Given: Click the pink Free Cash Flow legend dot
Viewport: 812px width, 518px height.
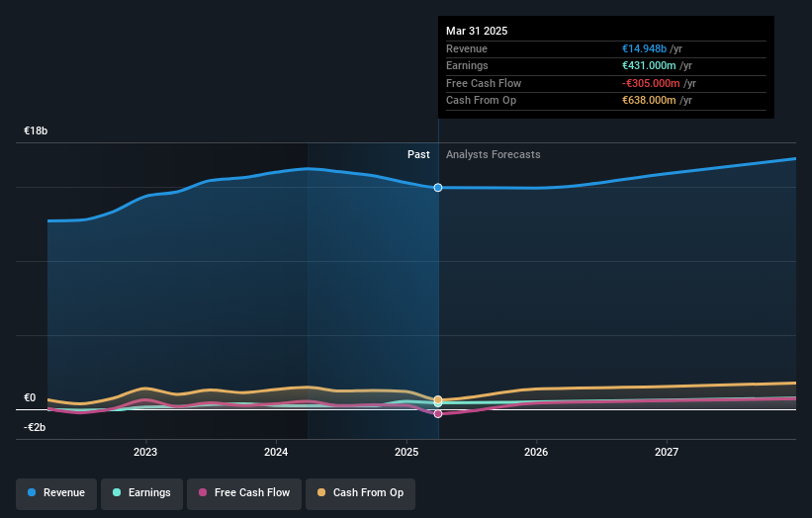Looking at the screenshot, I should click(x=203, y=492).
